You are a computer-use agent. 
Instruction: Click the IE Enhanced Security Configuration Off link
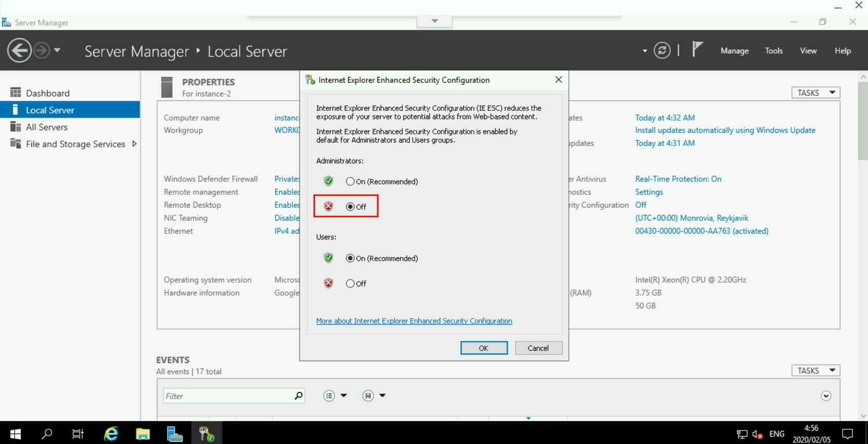click(641, 205)
